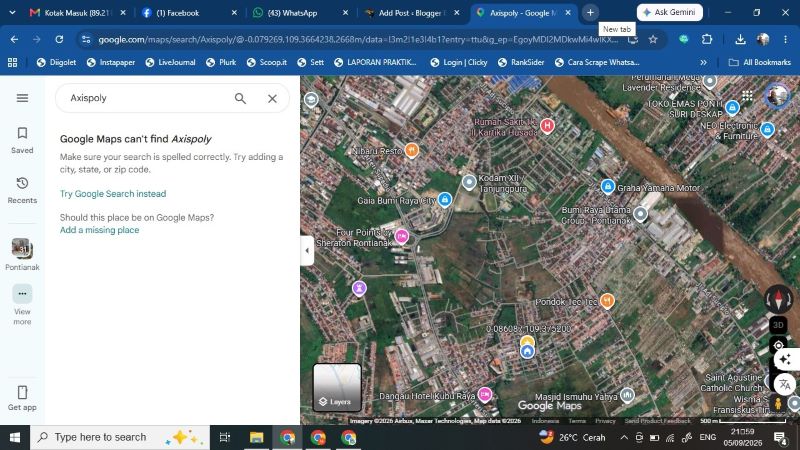Screen dimensions: 800x450
Task: Open the LiveJournal bookmark
Action: point(170,62)
